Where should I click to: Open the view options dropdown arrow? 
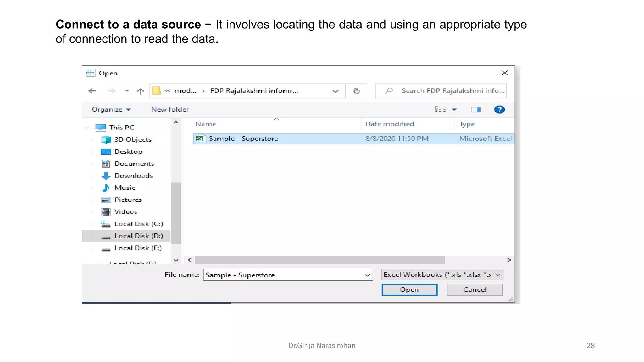click(x=454, y=110)
